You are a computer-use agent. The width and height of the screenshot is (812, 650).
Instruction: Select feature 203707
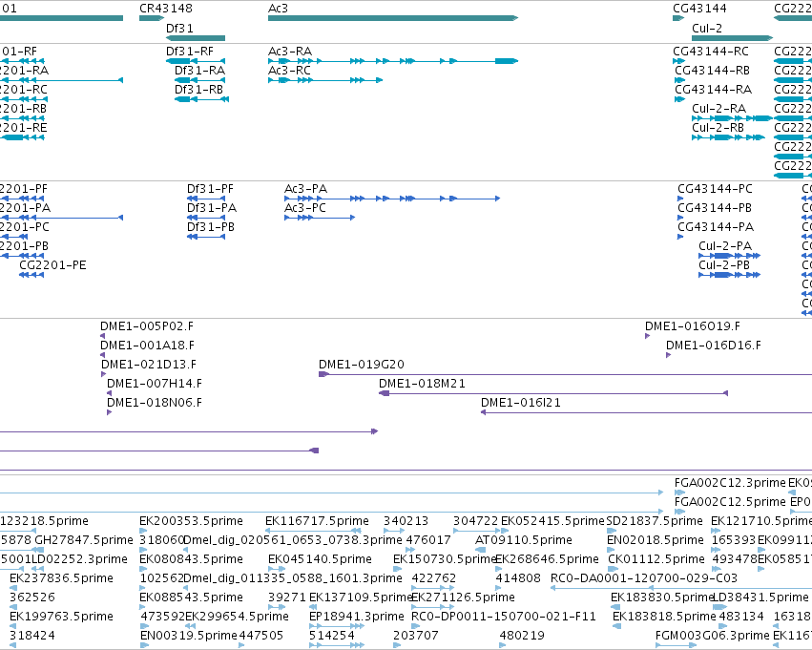(397, 645)
